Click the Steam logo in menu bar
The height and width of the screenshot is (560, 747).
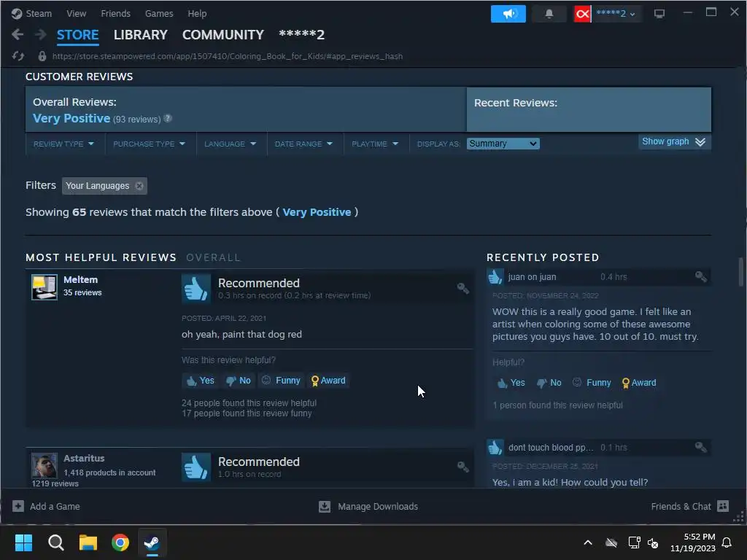17,13
